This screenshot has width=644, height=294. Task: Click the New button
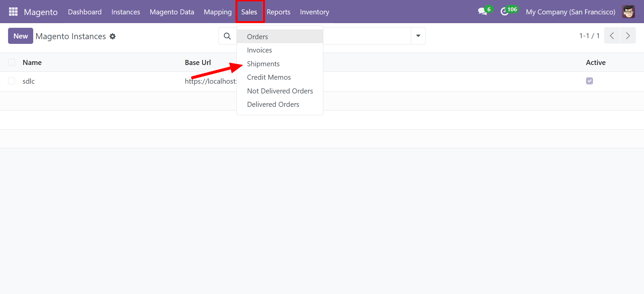click(x=20, y=36)
